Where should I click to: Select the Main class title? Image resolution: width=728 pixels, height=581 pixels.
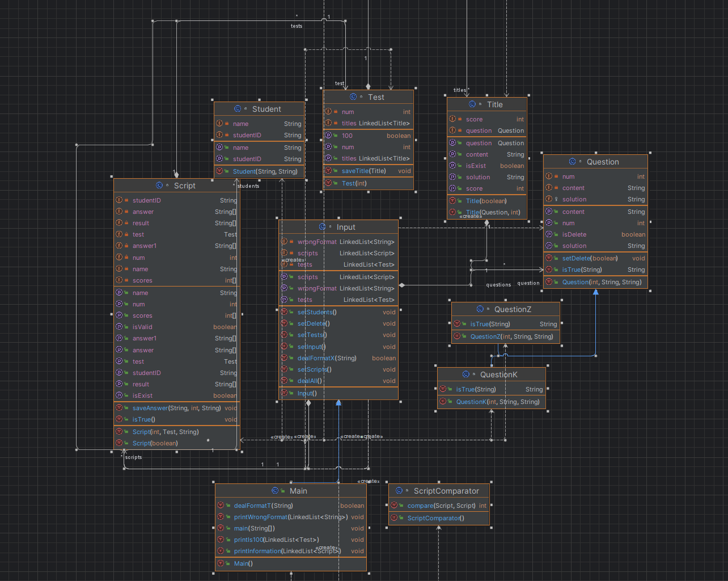tap(298, 491)
